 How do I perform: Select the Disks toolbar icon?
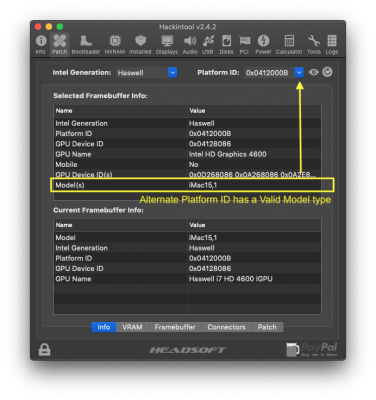pyautogui.click(x=226, y=45)
